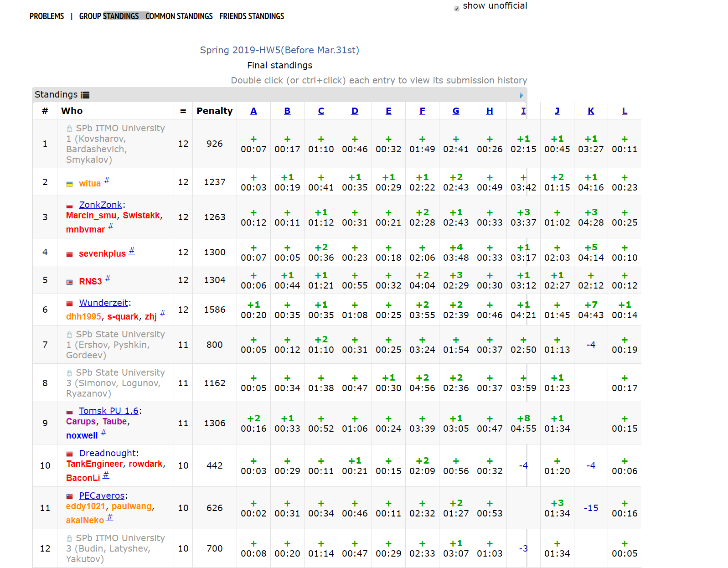Image resolution: width=728 pixels, height=568 pixels.
Task: Open problem L from column header
Action: [x=625, y=111]
